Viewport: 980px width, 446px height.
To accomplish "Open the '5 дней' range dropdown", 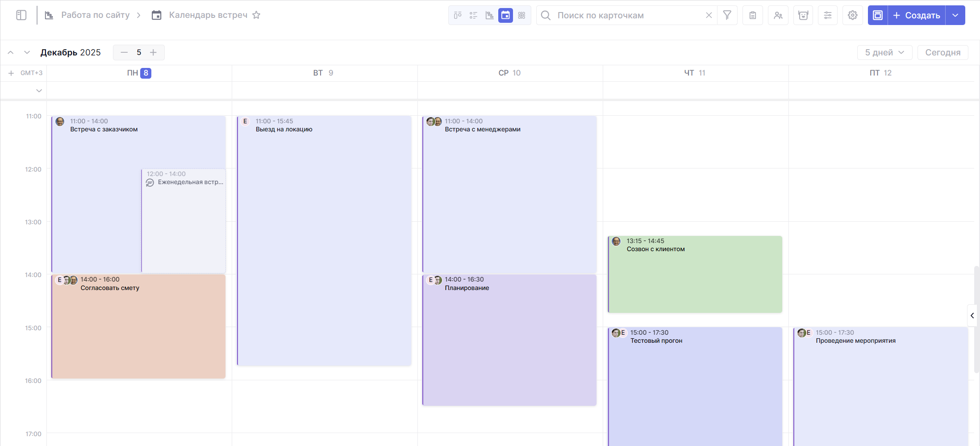I will [884, 52].
